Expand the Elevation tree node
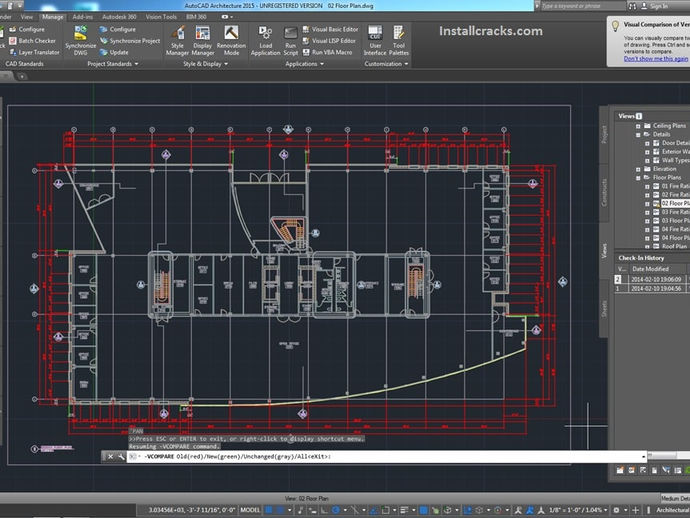 pos(638,169)
